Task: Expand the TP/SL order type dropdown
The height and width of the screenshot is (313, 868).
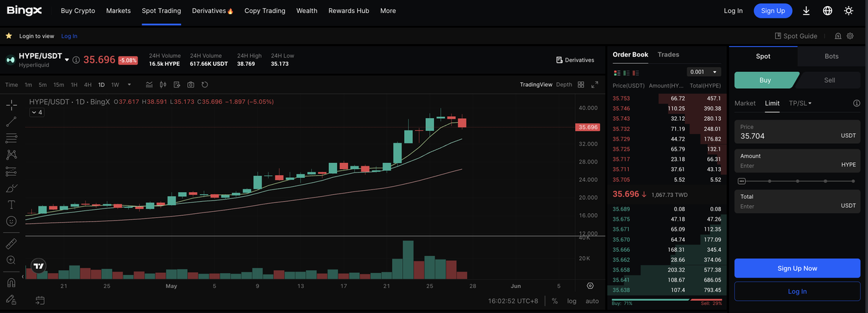Action: (800, 103)
